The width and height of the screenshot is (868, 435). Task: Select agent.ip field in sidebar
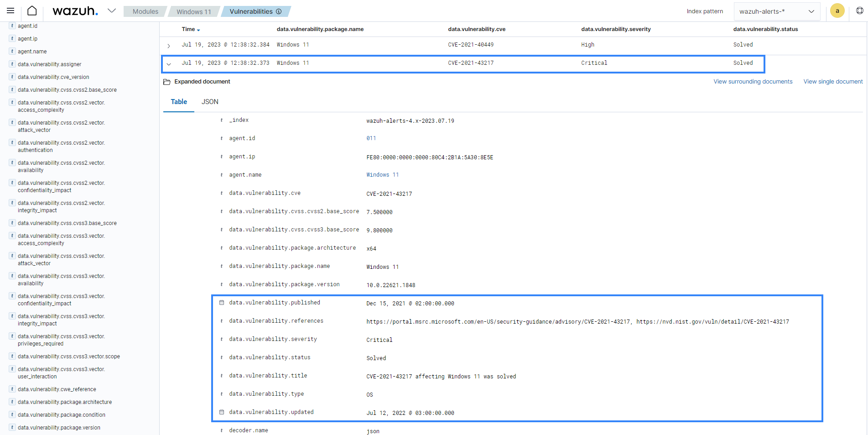click(27, 39)
